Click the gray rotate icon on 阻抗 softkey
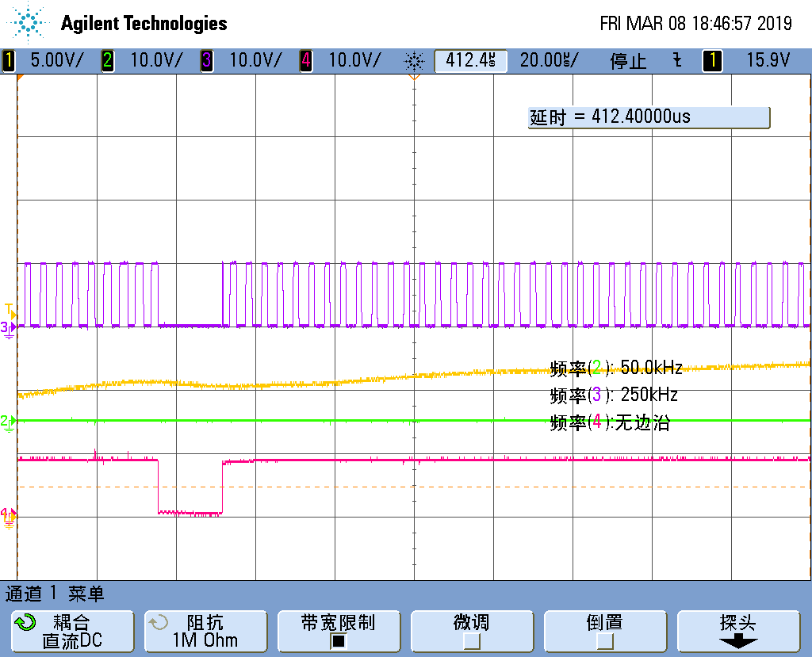 [x=158, y=622]
